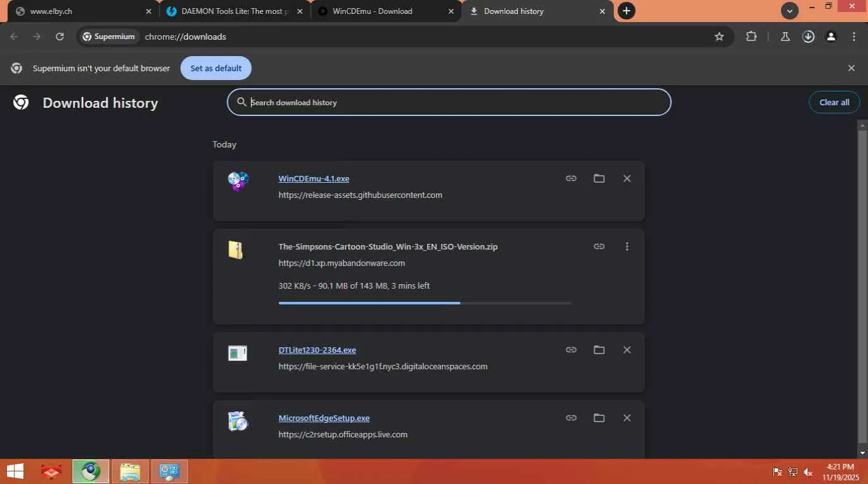This screenshot has width=868, height=484.
Task: Remove WinCDEmu-4.1.exe from the list
Action: click(627, 178)
